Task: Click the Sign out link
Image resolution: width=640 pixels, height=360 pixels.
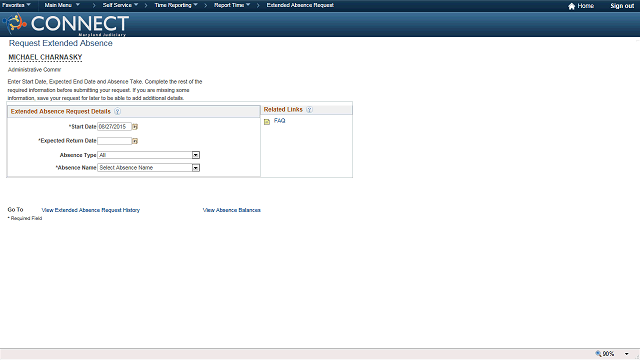Action: (x=622, y=6)
